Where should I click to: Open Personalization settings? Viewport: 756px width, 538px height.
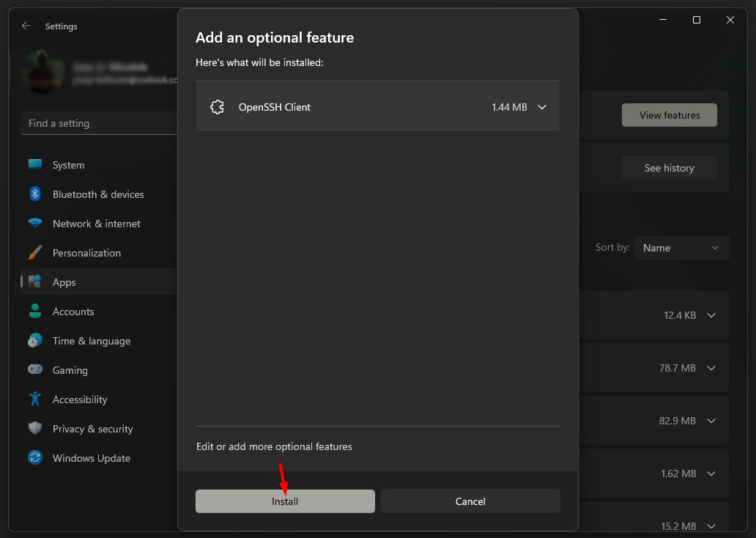100,253
